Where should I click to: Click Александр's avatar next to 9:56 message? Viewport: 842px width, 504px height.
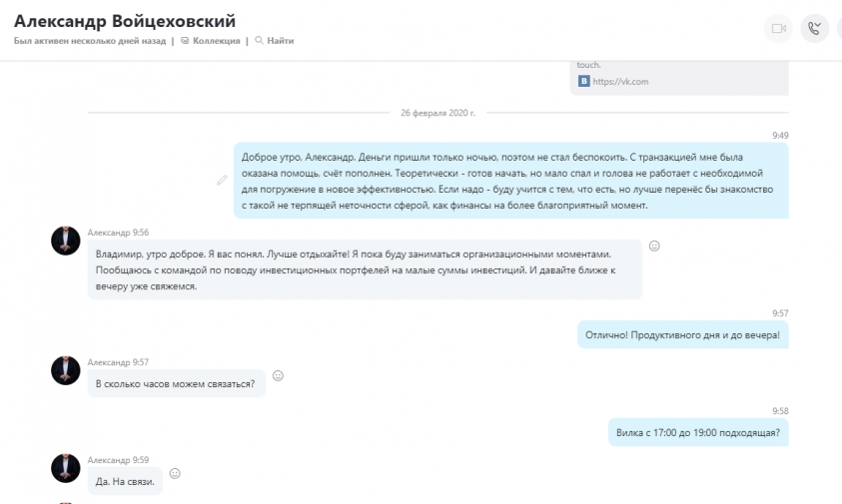pyautogui.click(x=66, y=241)
